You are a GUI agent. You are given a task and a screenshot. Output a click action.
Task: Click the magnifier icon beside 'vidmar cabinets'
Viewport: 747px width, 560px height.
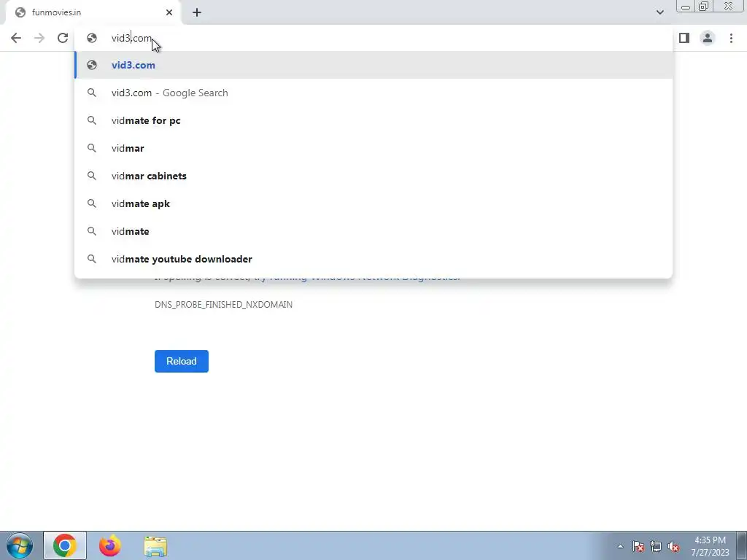tap(92, 176)
